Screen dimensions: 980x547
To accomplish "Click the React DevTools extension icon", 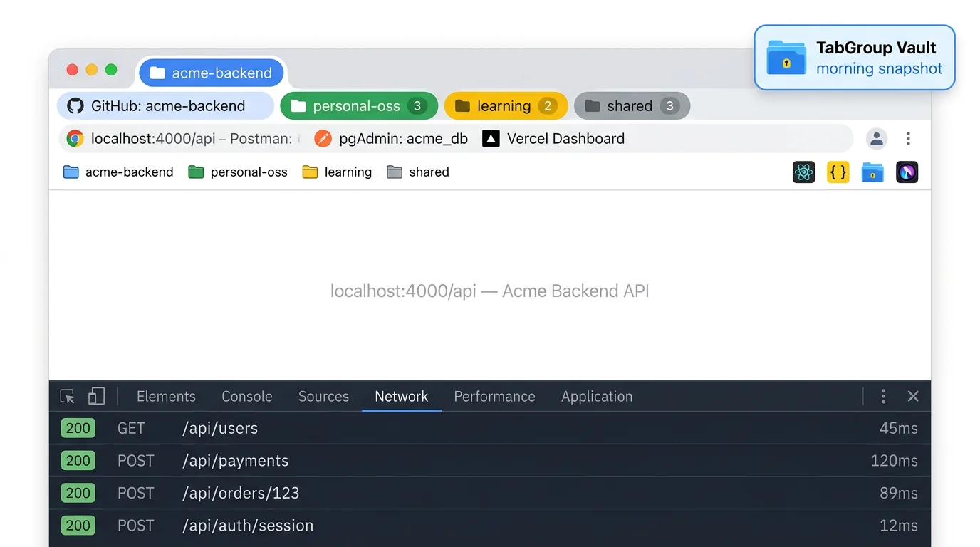I will click(803, 172).
